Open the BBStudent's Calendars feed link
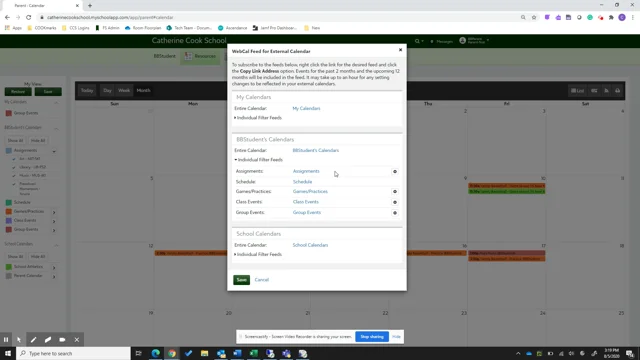640x360 pixels. pyautogui.click(x=316, y=151)
